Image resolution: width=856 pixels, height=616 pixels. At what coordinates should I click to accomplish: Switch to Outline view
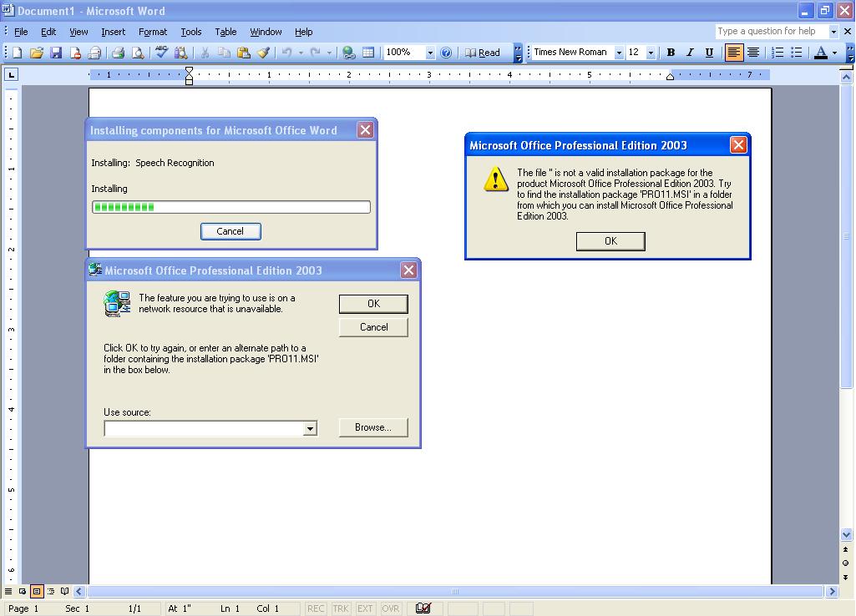(51, 591)
